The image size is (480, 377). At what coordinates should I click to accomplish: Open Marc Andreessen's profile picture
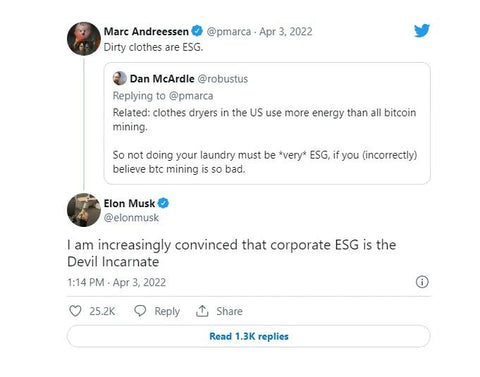[x=84, y=39]
